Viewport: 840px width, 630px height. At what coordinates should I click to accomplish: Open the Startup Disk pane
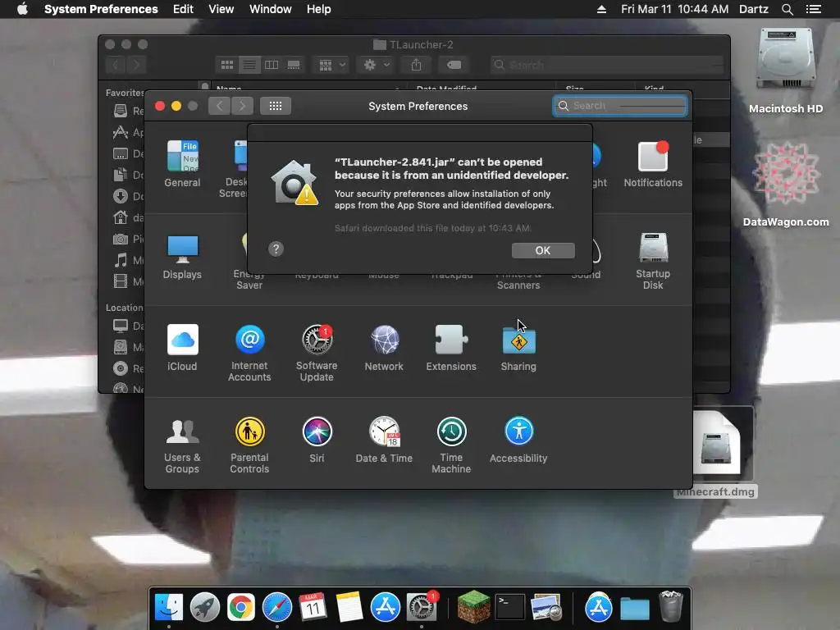(652, 261)
